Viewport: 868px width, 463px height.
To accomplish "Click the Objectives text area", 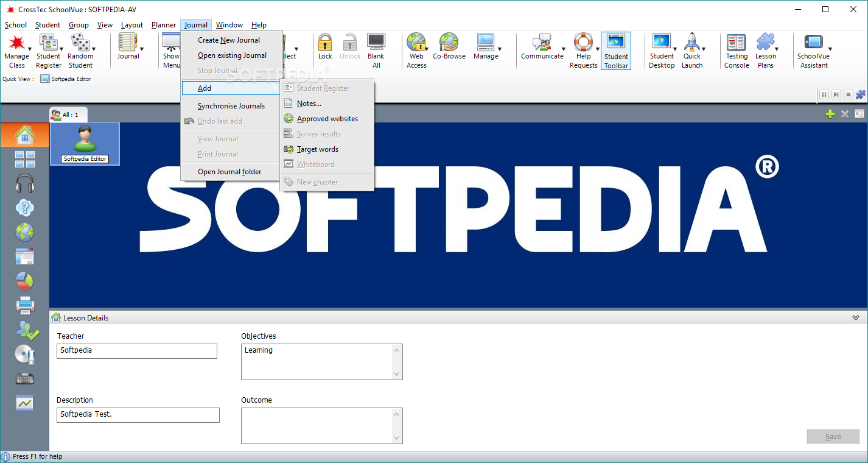I will pyautogui.click(x=322, y=362).
